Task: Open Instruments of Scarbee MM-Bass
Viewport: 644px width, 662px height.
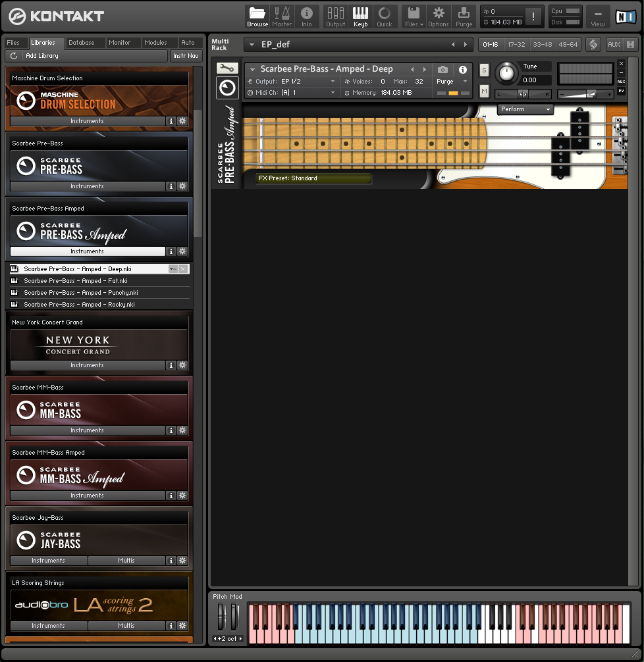Action: click(88, 430)
